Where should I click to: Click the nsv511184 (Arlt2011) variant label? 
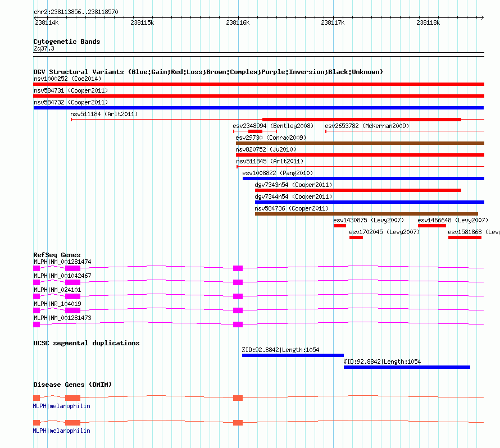[104, 114]
